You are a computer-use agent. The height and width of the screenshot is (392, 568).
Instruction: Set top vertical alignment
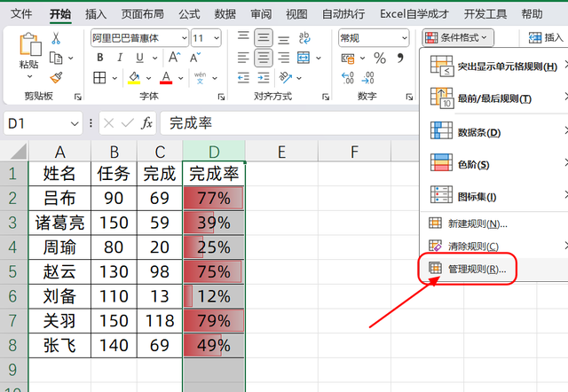pos(243,37)
